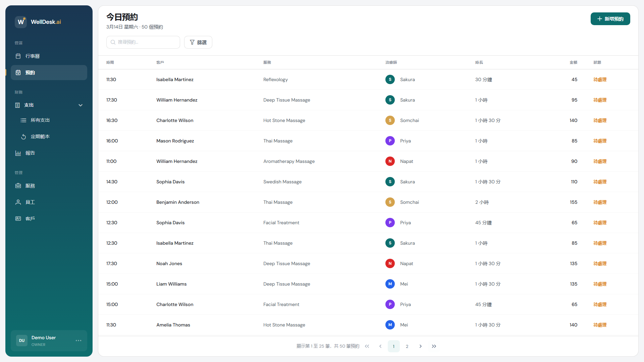The image size is (644, 362).
Task: Collapse the 支出 expenses section
Action: [80, 105]
